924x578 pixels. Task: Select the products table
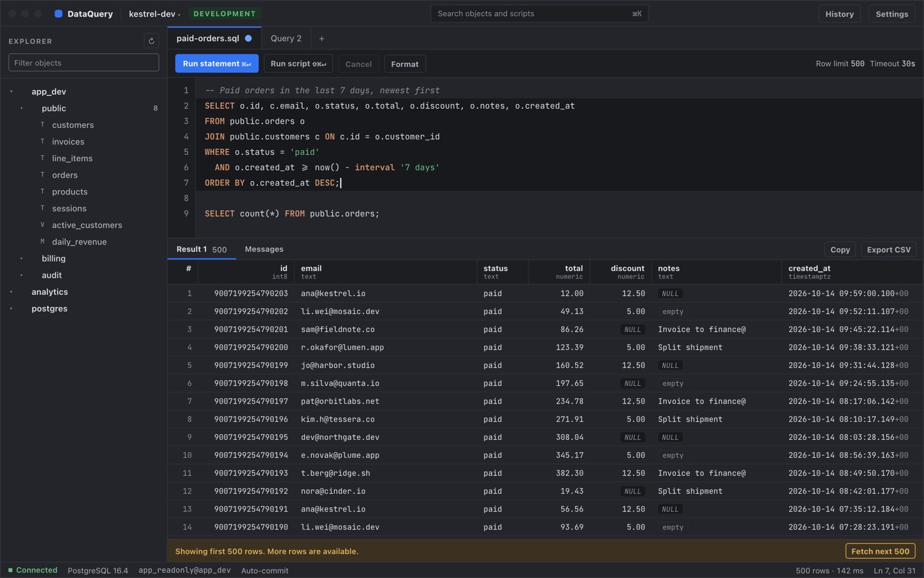[83, 191]
